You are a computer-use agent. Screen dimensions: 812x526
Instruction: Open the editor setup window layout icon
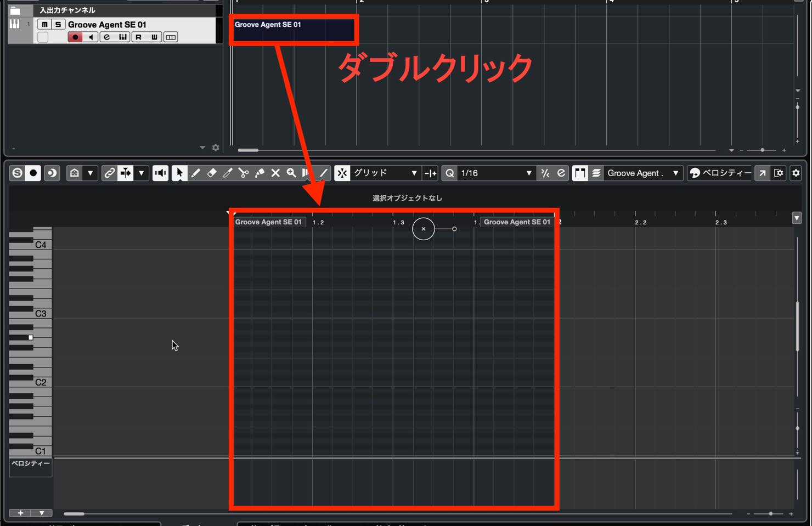[779, 173]
